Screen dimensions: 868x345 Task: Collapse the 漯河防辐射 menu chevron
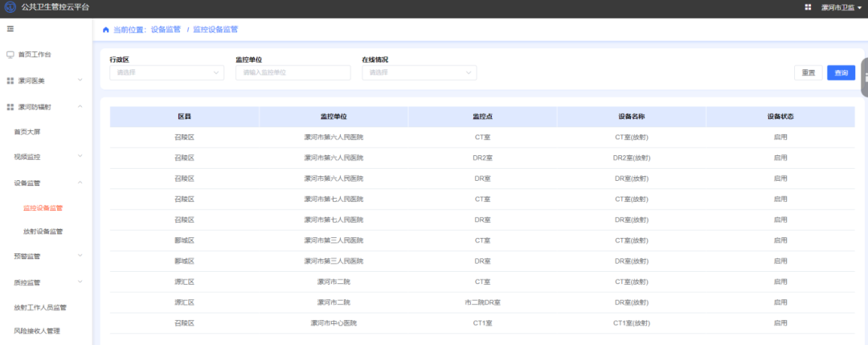click(x=80, y=106)
